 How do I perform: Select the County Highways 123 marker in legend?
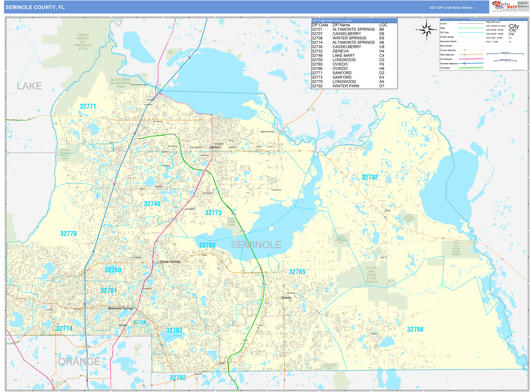(465, 50)
